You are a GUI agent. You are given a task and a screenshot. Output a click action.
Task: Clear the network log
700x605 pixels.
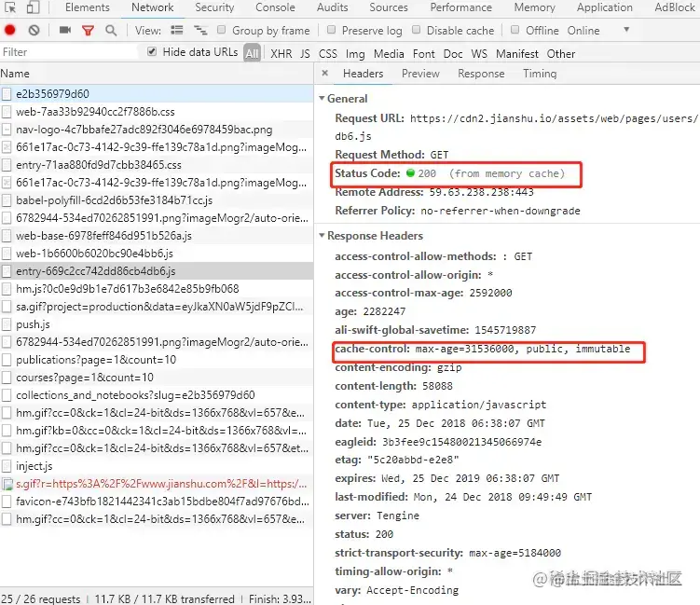[x=34, y=30]
